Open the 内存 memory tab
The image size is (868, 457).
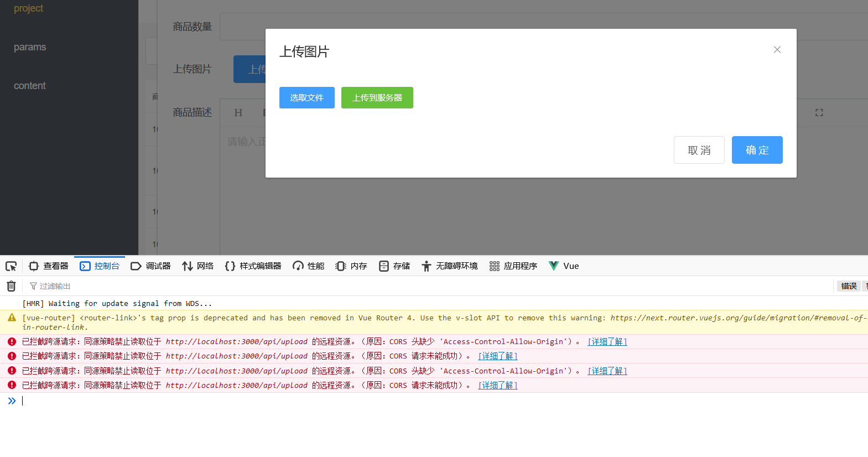[351, 266]
